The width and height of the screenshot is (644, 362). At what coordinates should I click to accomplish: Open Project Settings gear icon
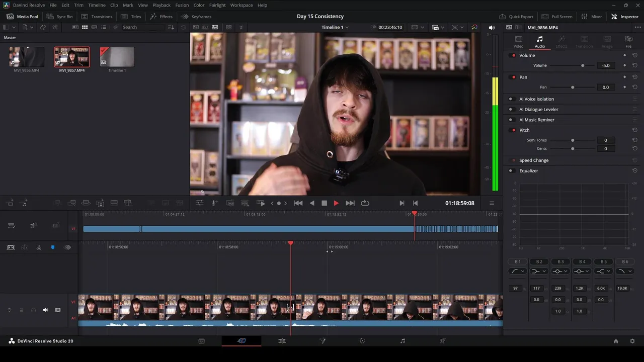[632, 341]
